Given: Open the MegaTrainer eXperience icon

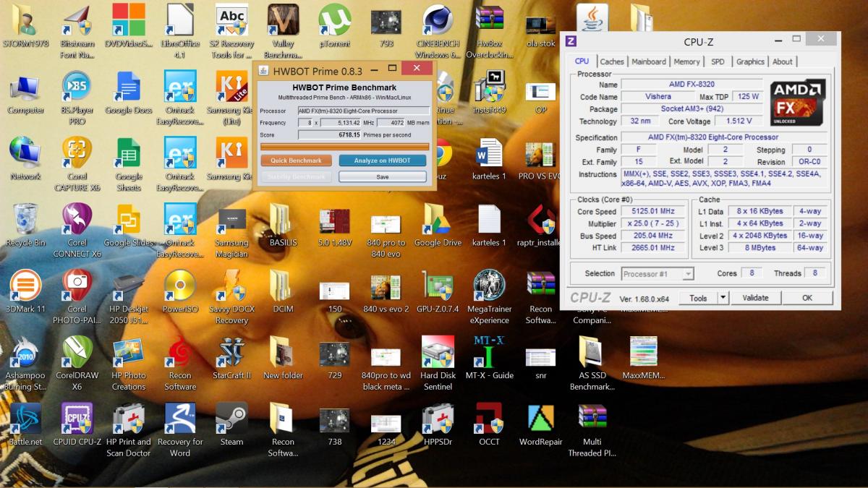Looking at the screenshot, I should 489,286.
